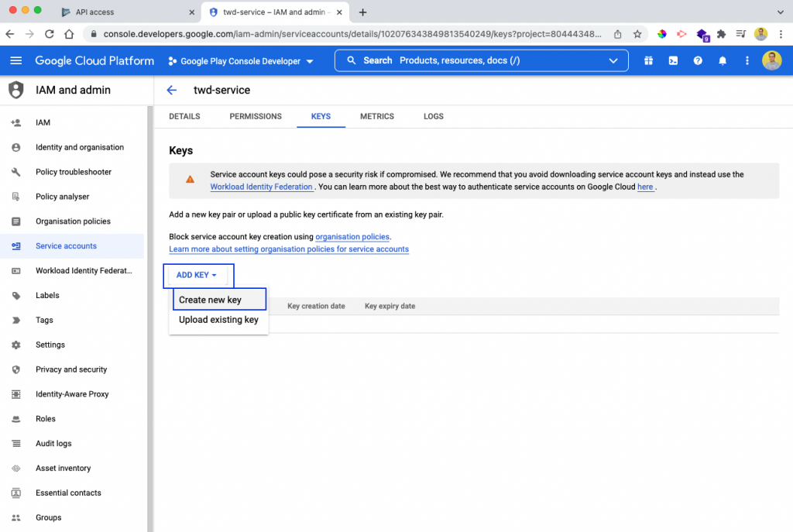Open the Workload Identity Federation link
The height and width of the screenshot is (532, 793).
tap(262, 187)
